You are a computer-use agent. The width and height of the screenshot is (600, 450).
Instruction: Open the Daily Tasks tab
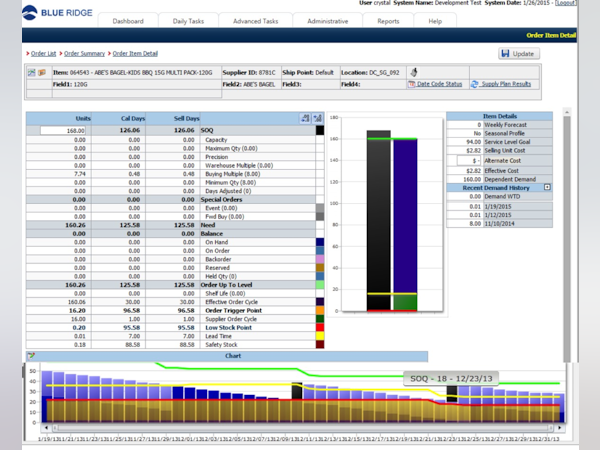tap(188, 21)
